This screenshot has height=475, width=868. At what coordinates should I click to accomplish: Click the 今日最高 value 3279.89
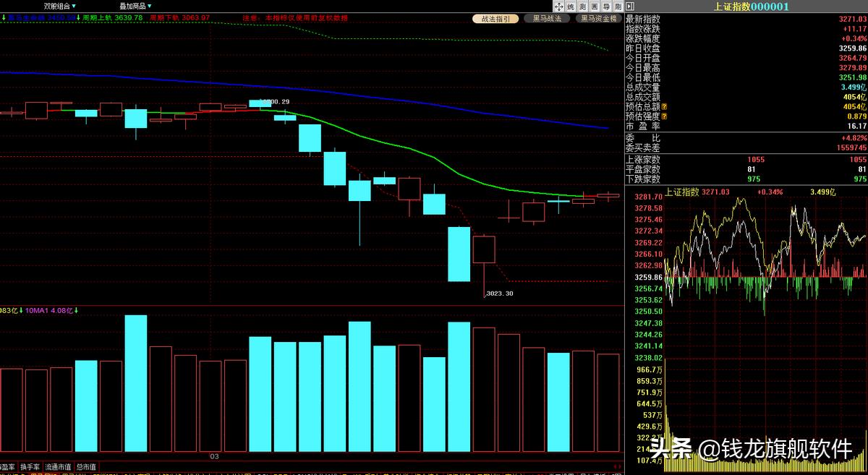[854, 67]
